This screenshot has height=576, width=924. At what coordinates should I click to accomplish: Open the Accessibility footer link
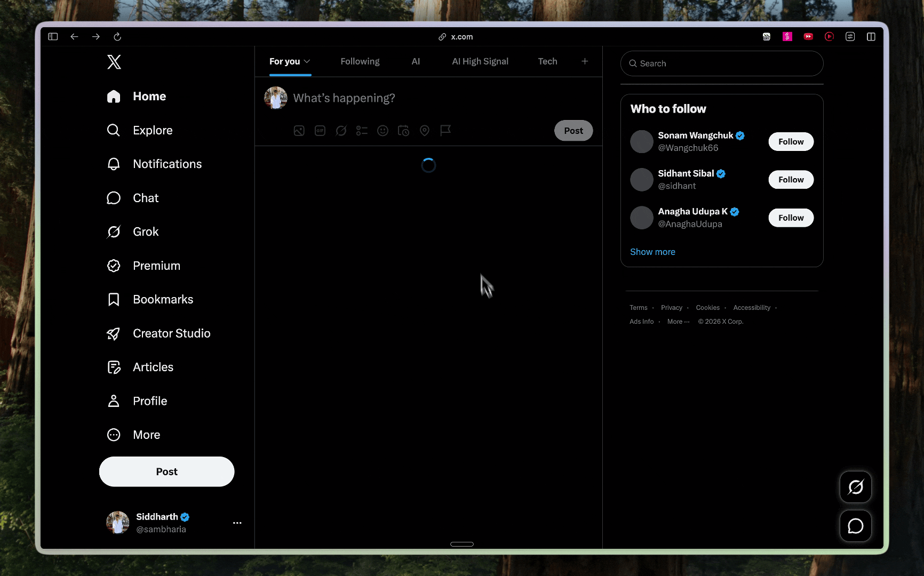point(752,308)
